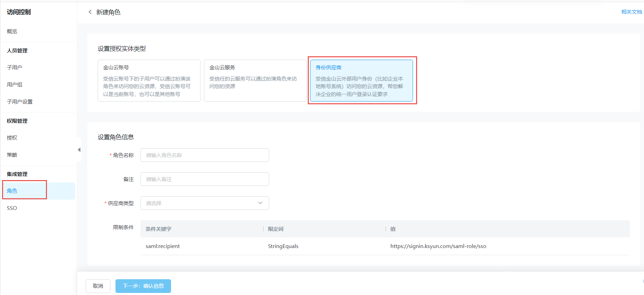Click 下一步：确认信息 button
The width and height of the screenshot is (644, 295).
coord(143,286)
